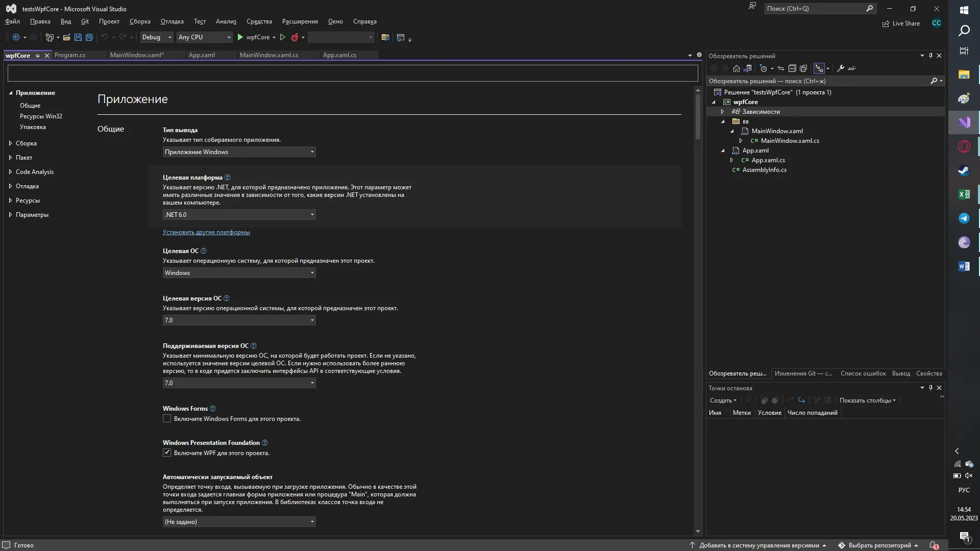
Task: Collapse All nodes in Solution Explorer
Action: point(792,68)
